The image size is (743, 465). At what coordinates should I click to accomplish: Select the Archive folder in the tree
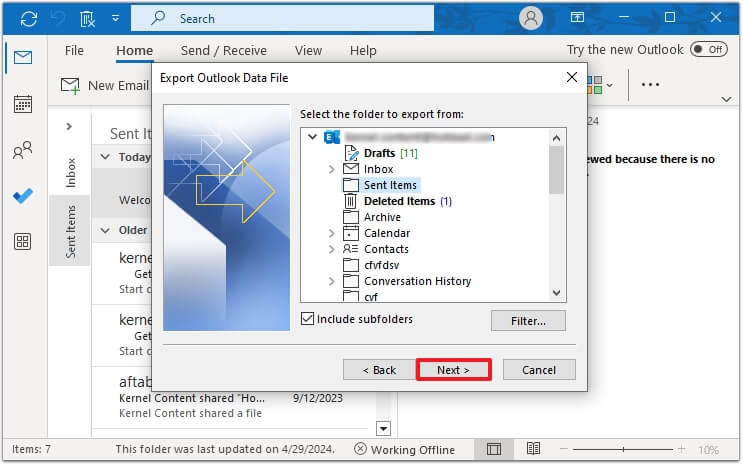[x=382, y=217]
